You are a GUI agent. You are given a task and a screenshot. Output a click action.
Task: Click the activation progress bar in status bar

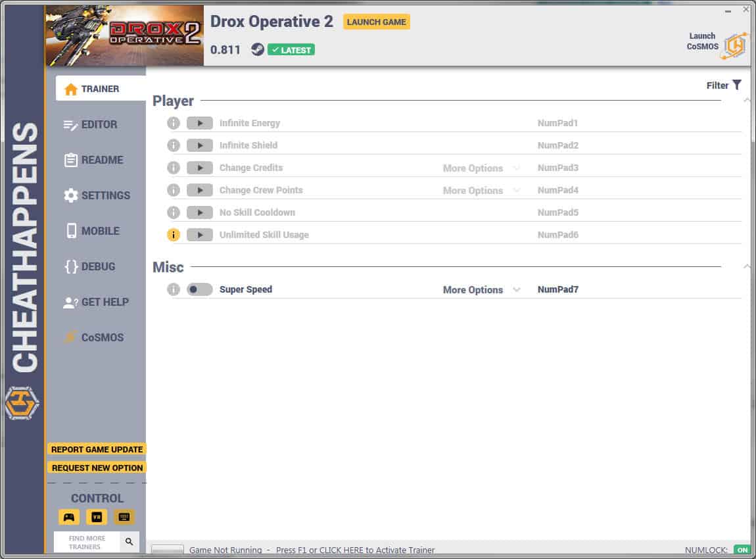point(167,549)
